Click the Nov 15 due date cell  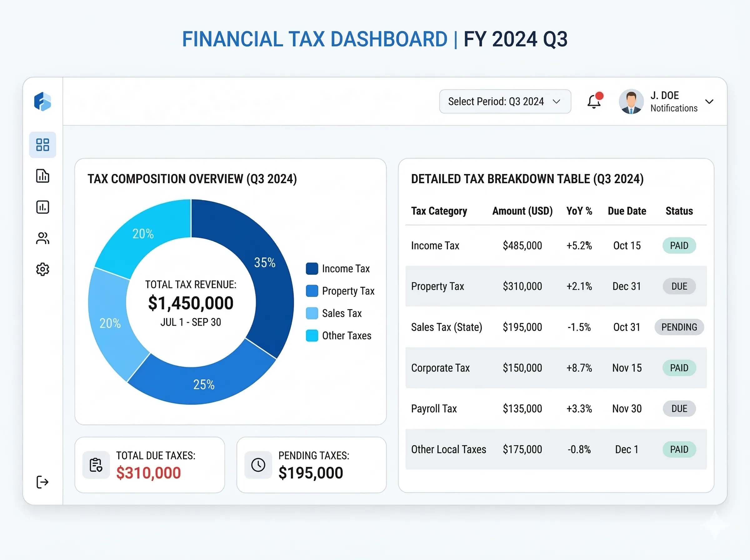tap(627, 368)
